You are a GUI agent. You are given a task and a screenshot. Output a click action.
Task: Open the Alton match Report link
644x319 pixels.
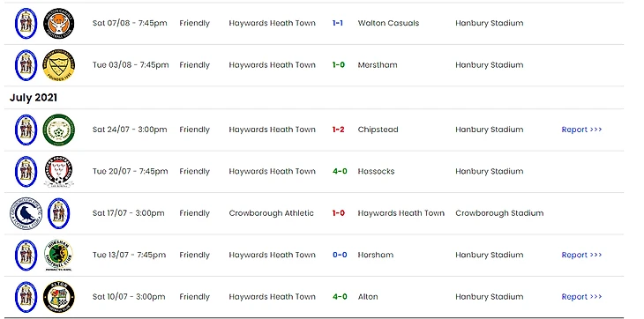click(x=581, y=297)
